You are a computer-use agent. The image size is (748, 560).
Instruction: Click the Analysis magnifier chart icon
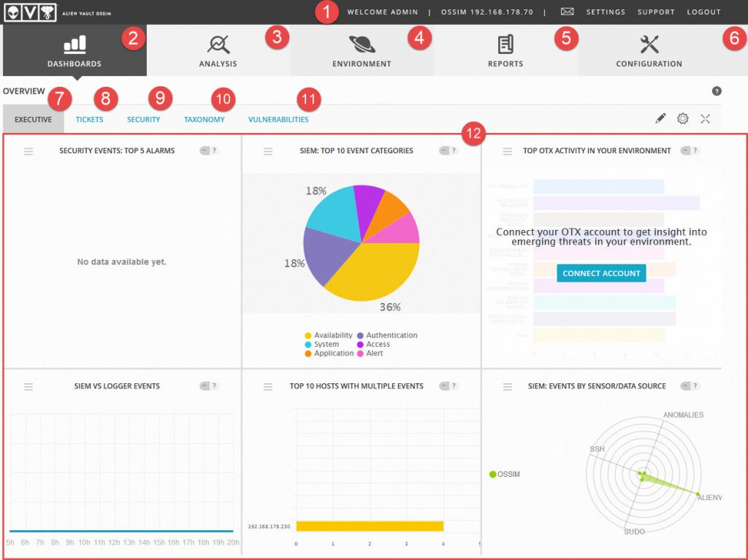[218, 45]
